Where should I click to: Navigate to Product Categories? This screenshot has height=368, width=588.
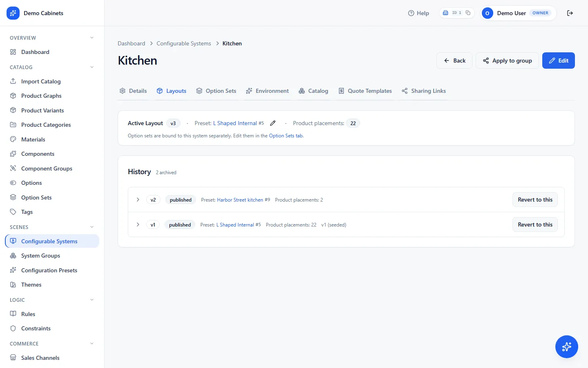52,125
